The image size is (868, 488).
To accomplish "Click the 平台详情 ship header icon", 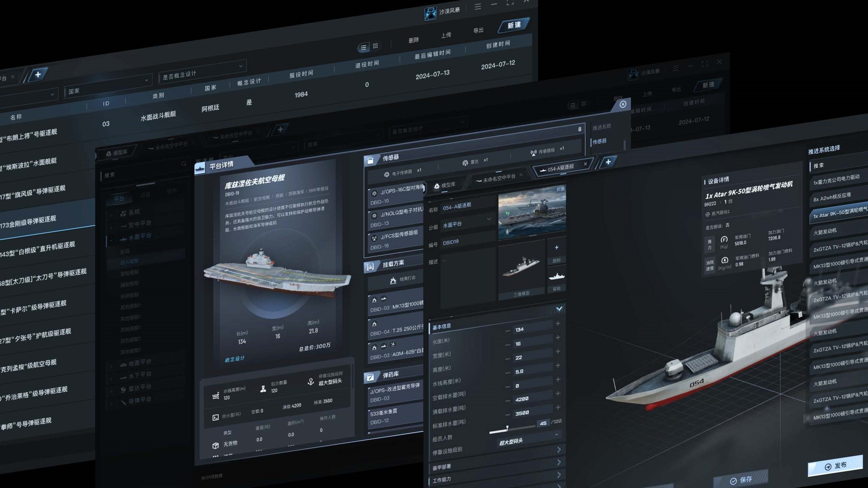I will click(200, 168).
